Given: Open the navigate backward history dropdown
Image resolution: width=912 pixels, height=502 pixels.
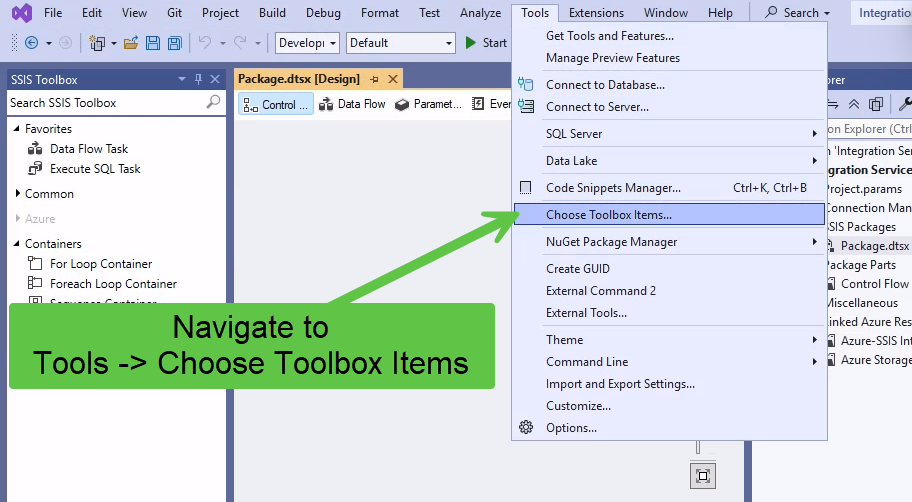Looking at the screenshot, I should [49, 43].
